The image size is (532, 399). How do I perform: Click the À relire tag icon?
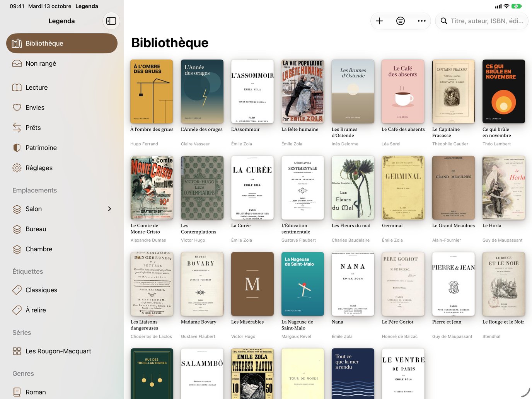[17, 310]
